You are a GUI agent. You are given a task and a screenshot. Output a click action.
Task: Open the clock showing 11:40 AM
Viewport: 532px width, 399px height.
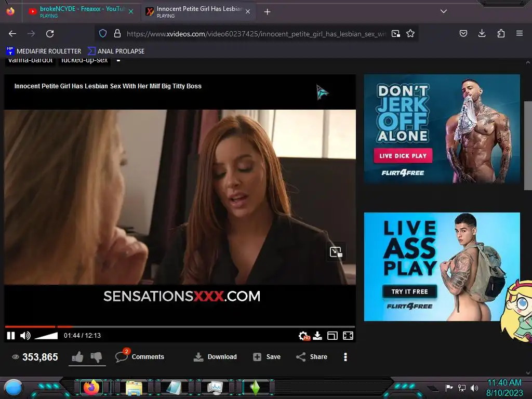504,388
